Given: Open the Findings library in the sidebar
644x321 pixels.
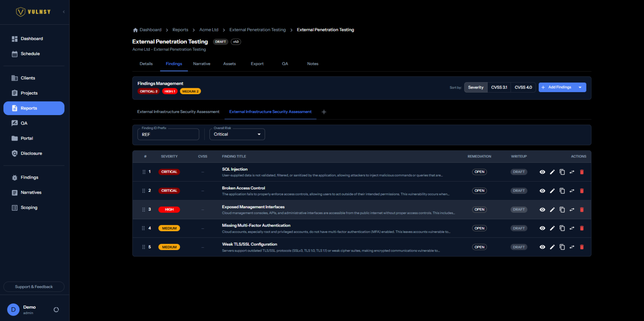Looking at the screenshot, I should [34, 177].
